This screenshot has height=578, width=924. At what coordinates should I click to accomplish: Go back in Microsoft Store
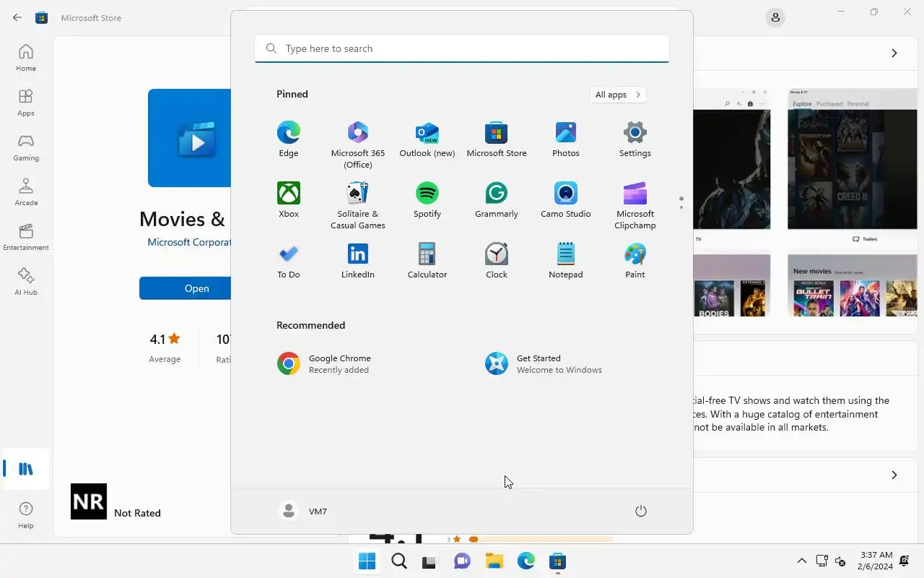tap(17, 17)
